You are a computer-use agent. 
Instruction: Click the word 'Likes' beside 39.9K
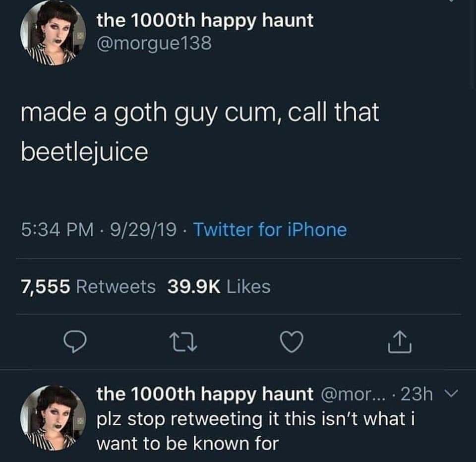248,286
